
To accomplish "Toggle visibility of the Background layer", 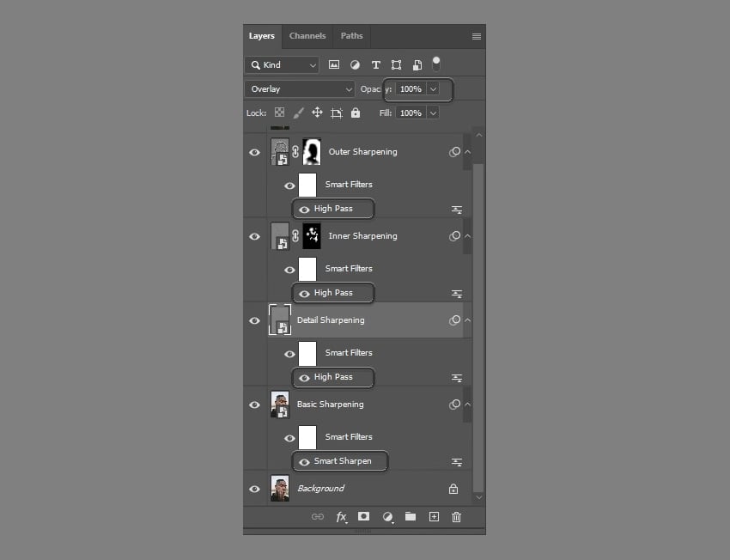I will tap(254, 489).
